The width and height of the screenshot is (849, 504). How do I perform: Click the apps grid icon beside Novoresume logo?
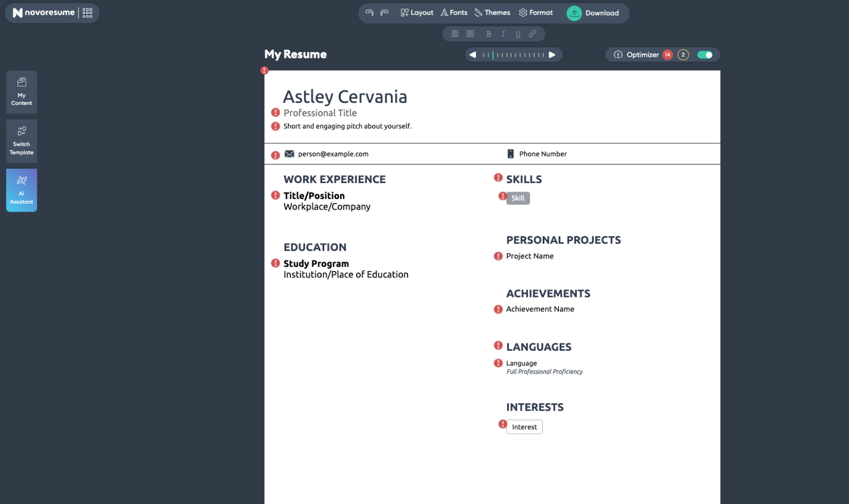(x=86, y=12)
